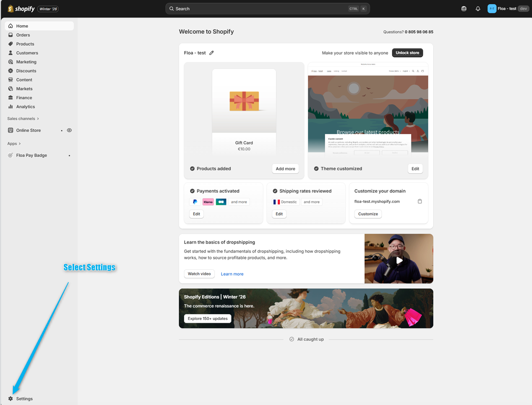View the online store via eye icon

coord(69,130)
